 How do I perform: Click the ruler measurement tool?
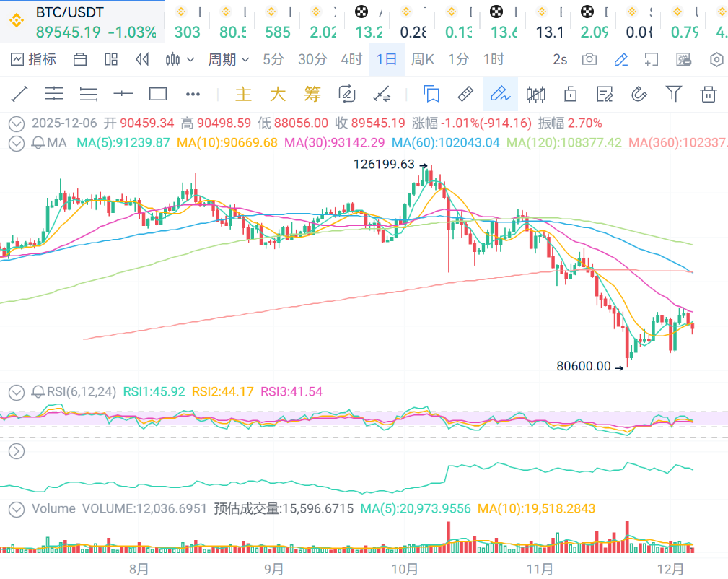tap(465, 94)
